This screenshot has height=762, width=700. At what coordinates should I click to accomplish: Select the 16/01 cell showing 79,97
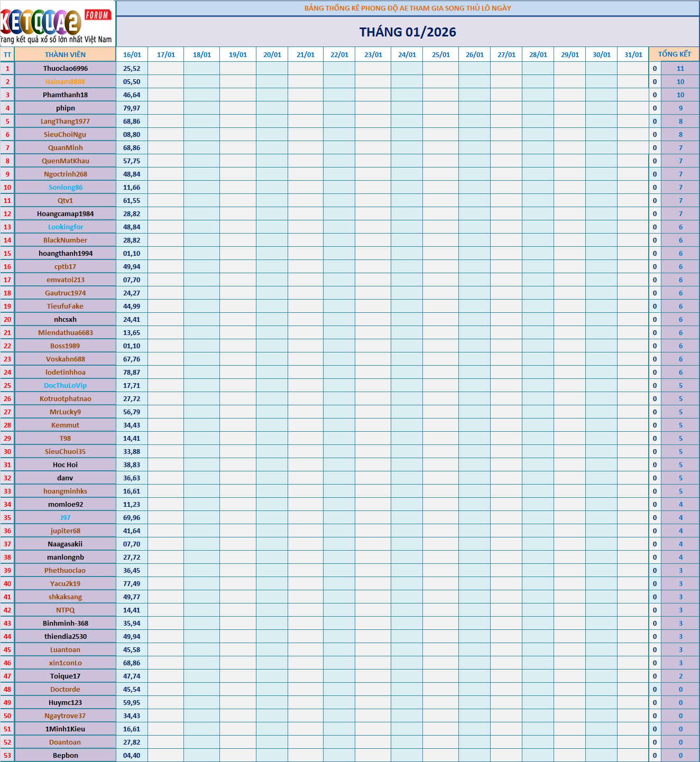point(132,108)
